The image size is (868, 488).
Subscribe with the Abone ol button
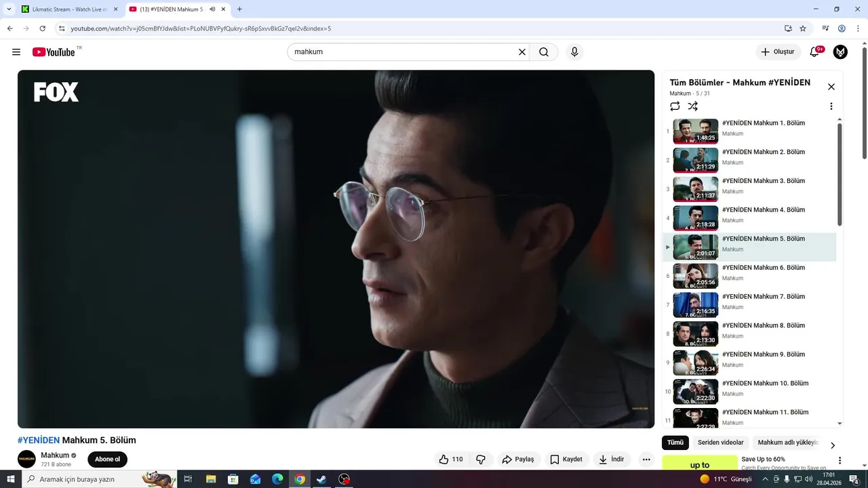coord(107,460)
